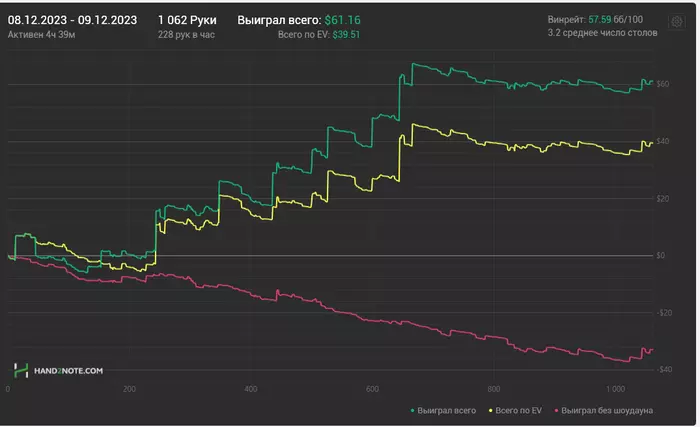Click the Активен 4ч 39м duration
The image size is (700, 427).
pyautogui.click(x=40, y=34)
